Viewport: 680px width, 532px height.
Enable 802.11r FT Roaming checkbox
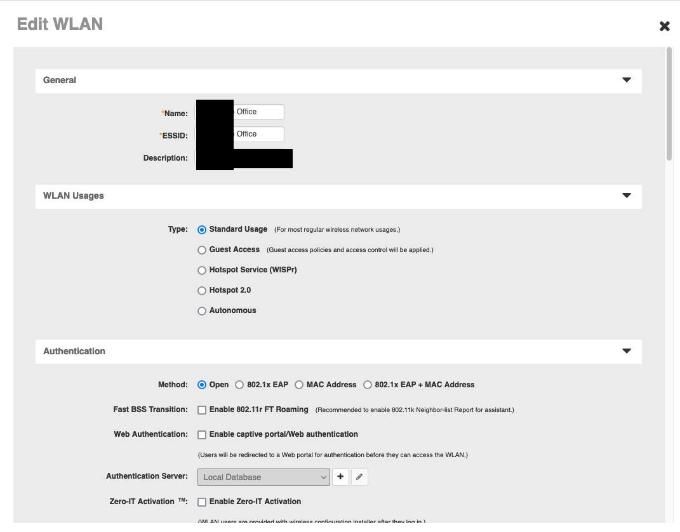(x=202, y=410)
